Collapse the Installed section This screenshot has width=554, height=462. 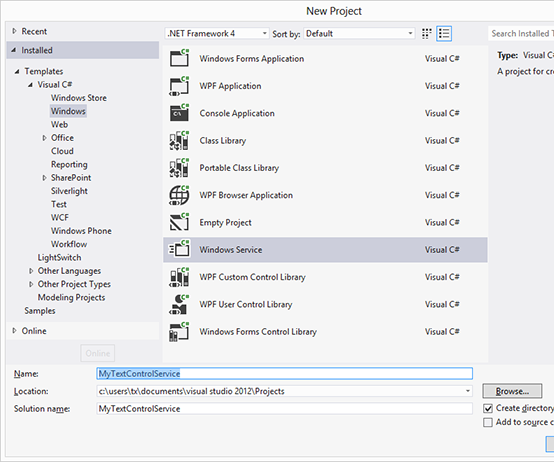click(13, 50)
